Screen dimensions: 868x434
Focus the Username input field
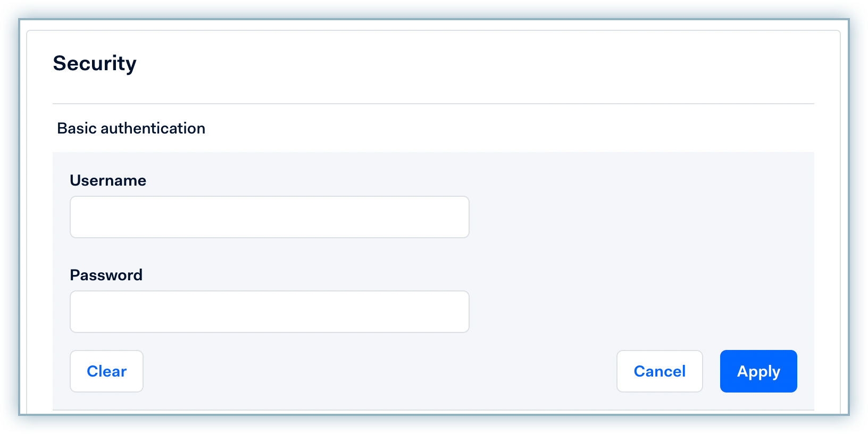269,217
